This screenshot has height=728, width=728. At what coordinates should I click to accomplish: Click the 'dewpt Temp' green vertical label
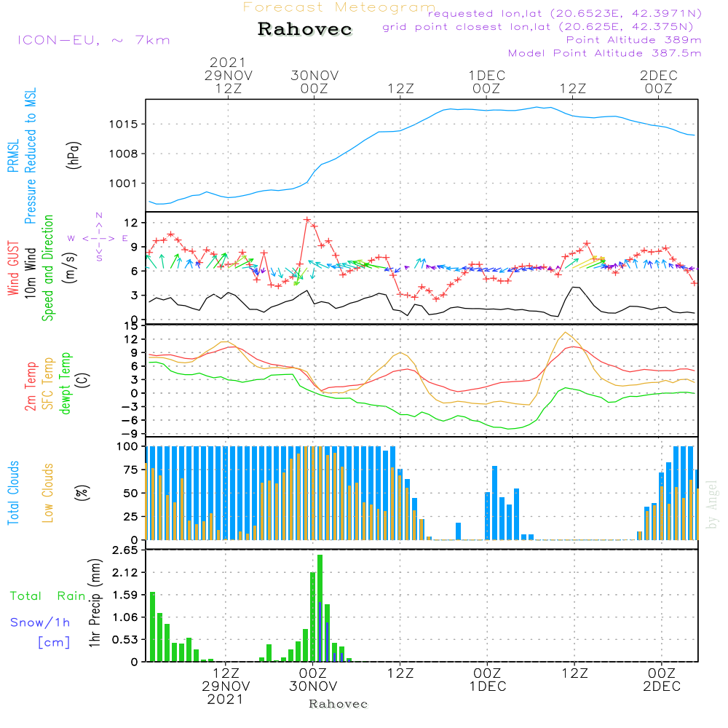click(65, 383)
